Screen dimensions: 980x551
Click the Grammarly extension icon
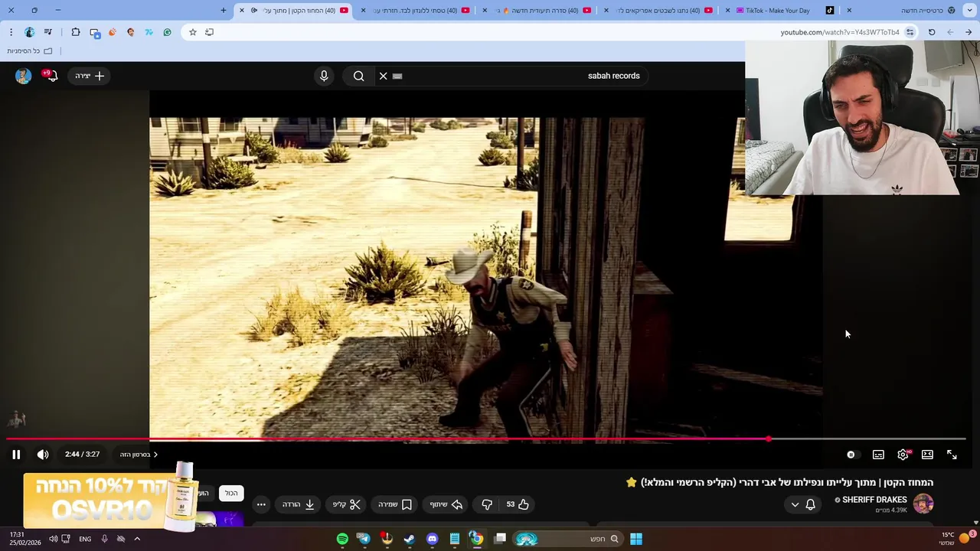[x=167, y=32]
